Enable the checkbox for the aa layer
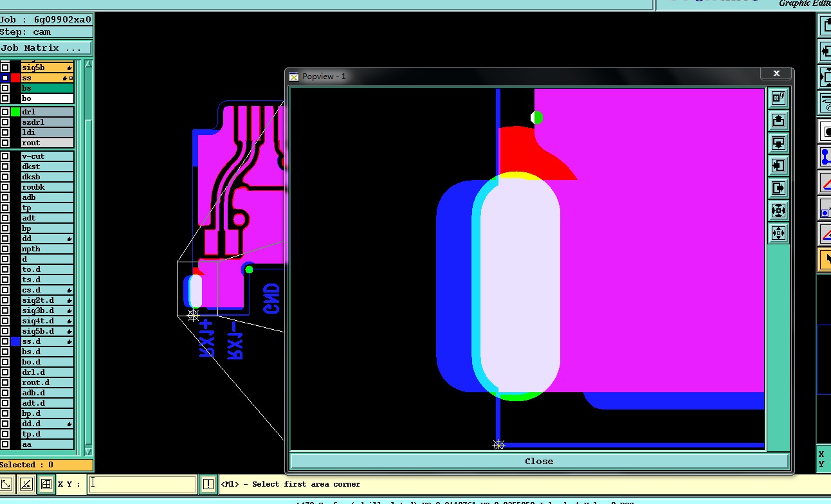The width and height of the screenshot is (831, 504). tap(5, 444)
